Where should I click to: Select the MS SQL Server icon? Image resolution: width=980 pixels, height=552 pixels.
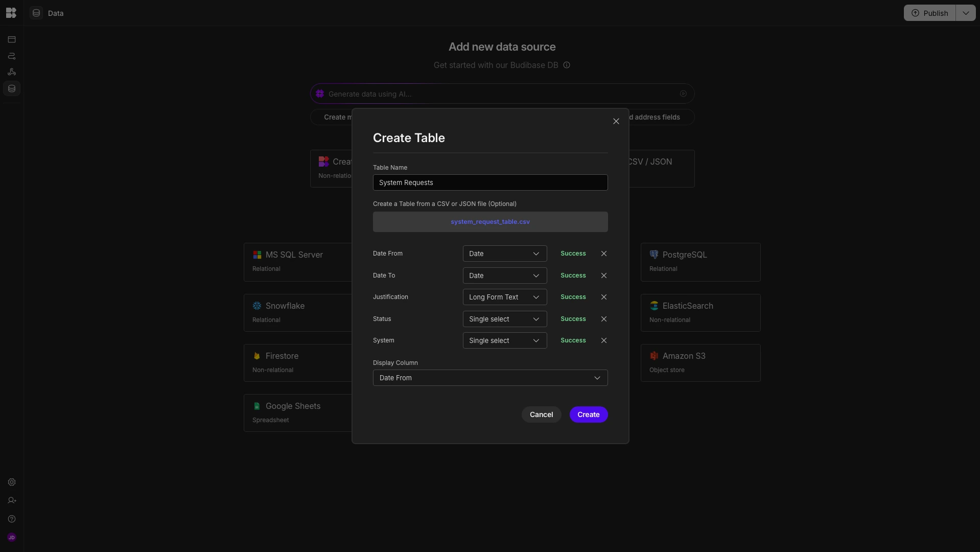(257, 255)
